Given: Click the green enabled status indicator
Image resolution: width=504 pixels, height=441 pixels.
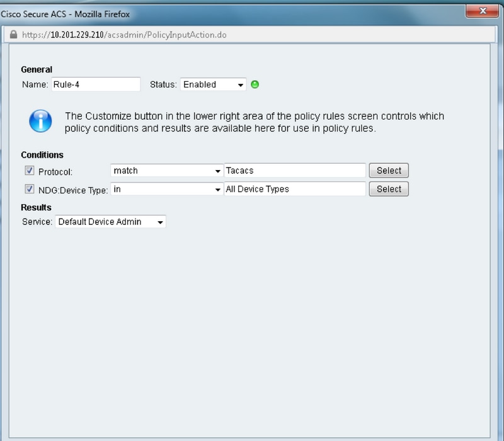Looking at the screenshot, I should (x=255, y=84).
